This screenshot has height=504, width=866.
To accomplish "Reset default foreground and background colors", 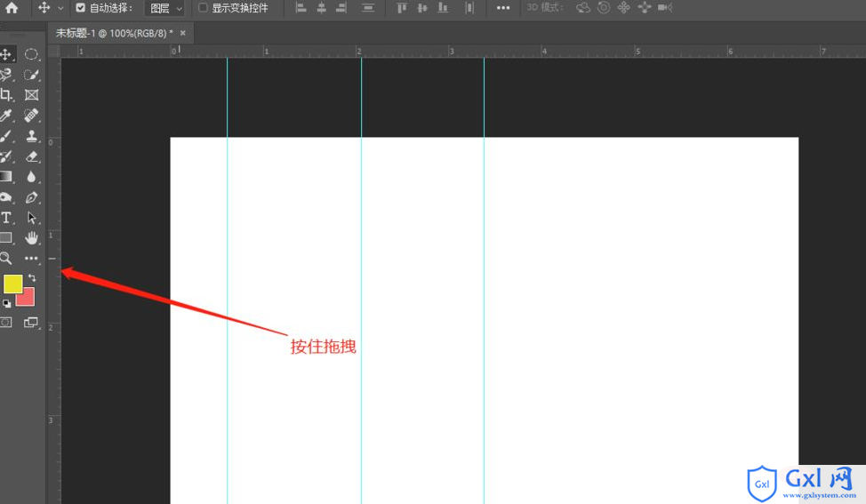I will pos(6,304).
